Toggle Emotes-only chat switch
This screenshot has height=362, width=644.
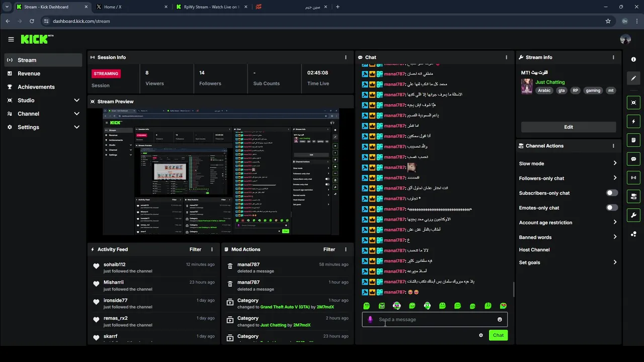point(612,208)
